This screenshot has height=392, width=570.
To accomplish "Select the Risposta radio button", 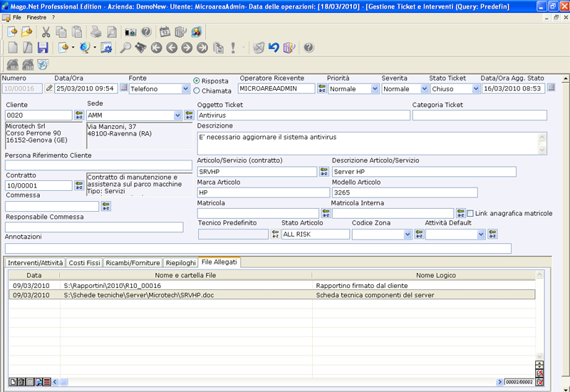I will (197, 81).
